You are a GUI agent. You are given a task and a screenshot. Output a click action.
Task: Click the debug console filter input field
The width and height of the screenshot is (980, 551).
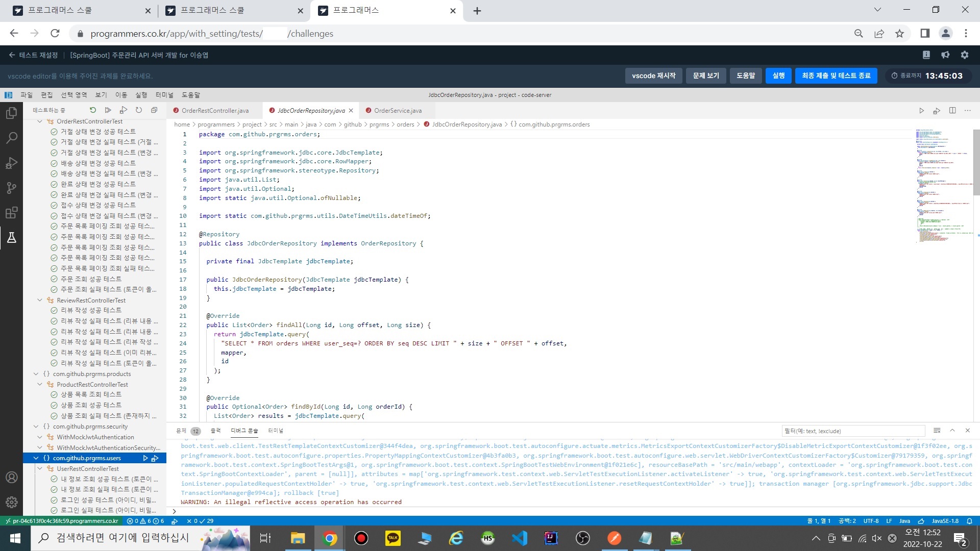852,431
